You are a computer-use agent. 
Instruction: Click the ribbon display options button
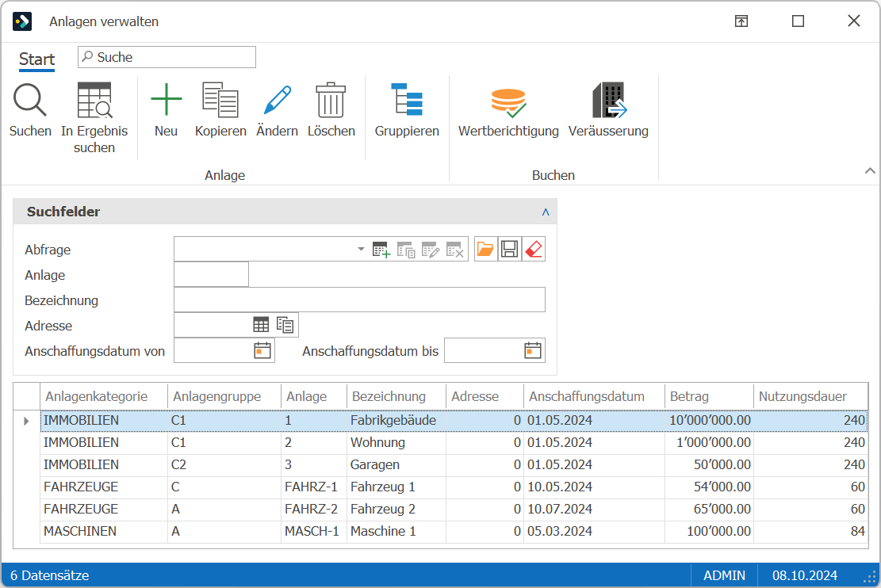point(741,21)
